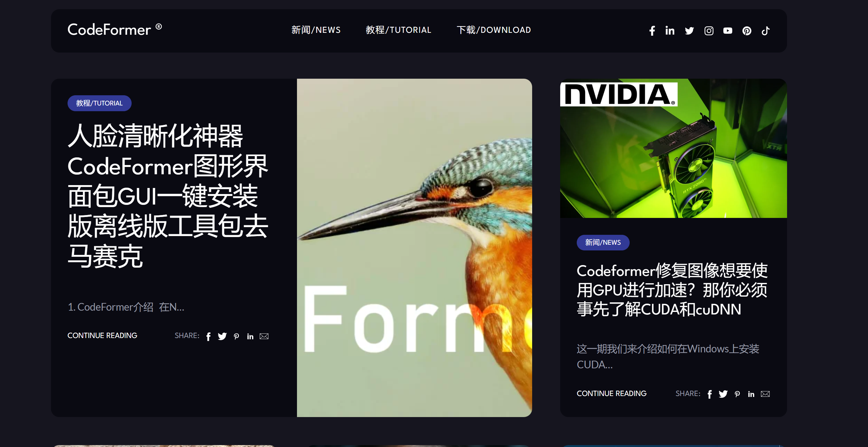Share the CUDA news article on LinkedIn
This screenshot has height=447, width=868.
pyautogui.click(x=751, y=394)
